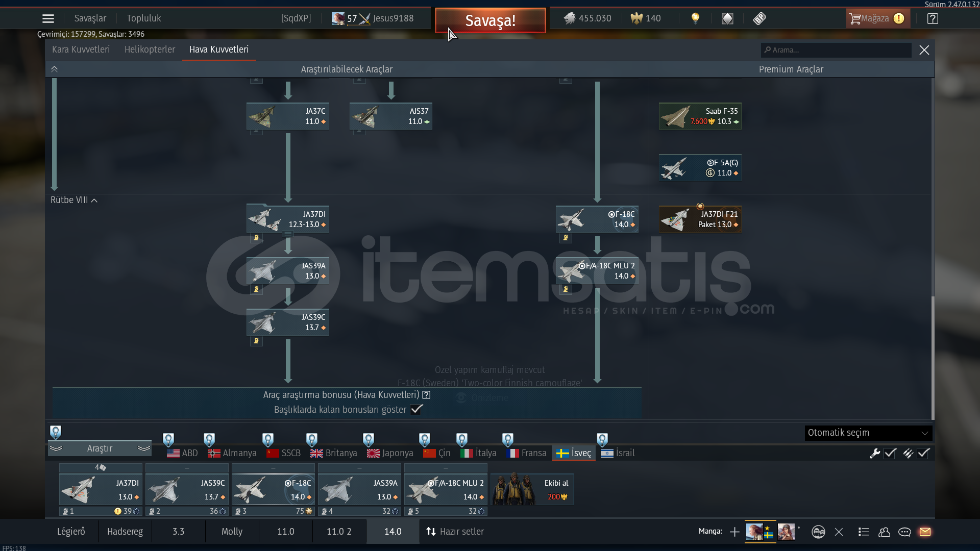Open the orange mail envelope icon
Screen dimensions: 980x551
[925, 532]
